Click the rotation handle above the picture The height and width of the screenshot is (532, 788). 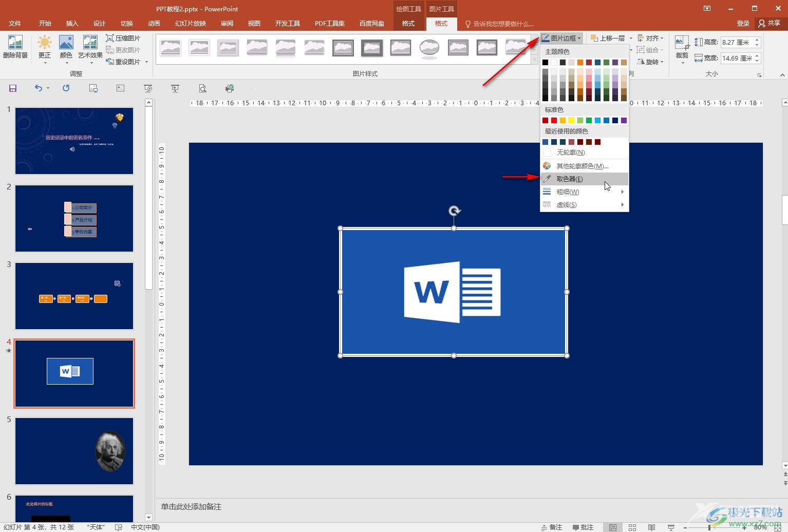point(454,211)
